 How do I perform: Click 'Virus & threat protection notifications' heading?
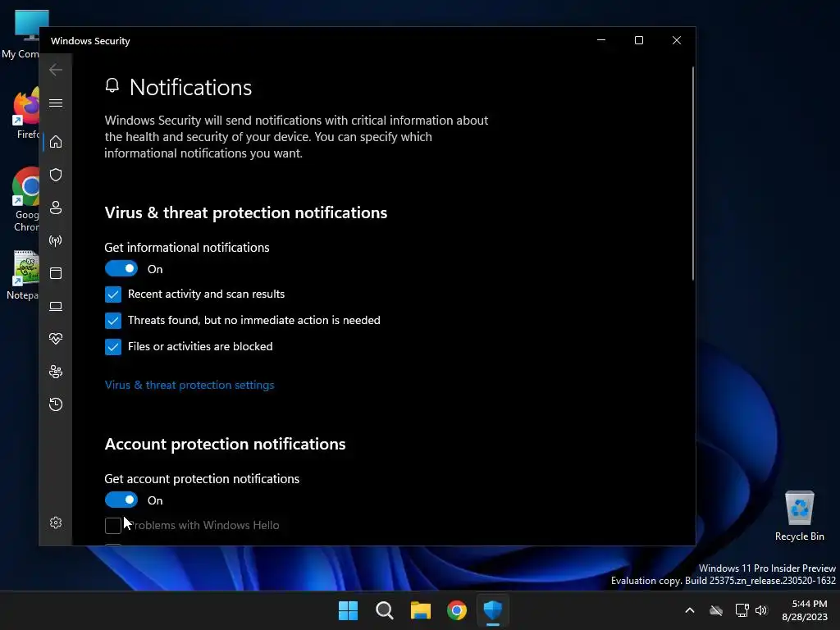tap(246, 212)
